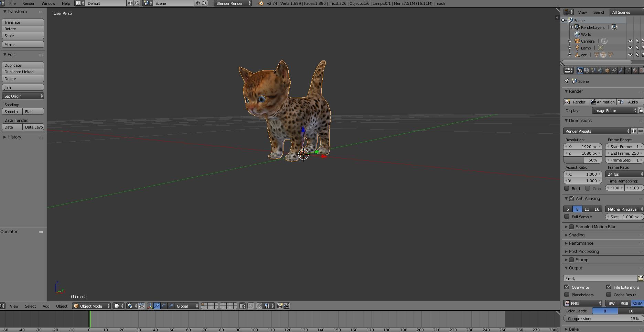This screenshot has height=332, width=644.
Task: Open the 24 fps frame rate dropdown
Action: [x=624, y=174]
